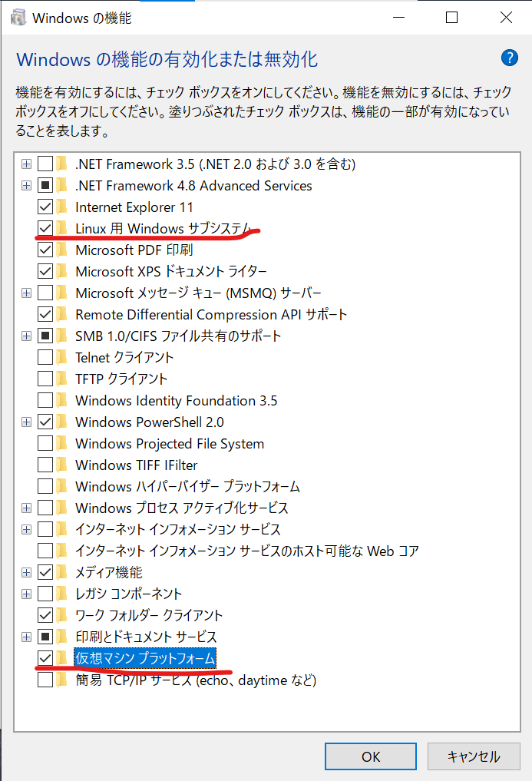Check Windows TIFF IFilter
This screenshot has width=532, height=781.
45,465
